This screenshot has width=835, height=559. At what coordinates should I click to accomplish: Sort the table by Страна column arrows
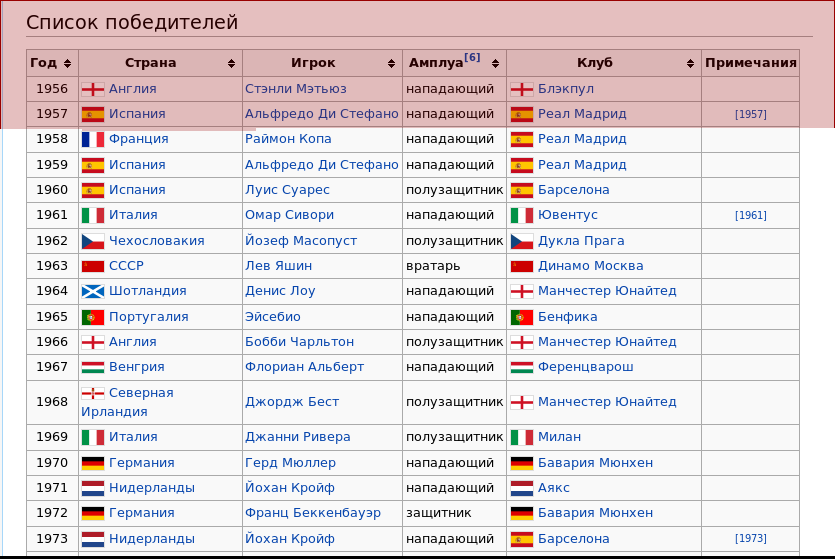[231, 63]
